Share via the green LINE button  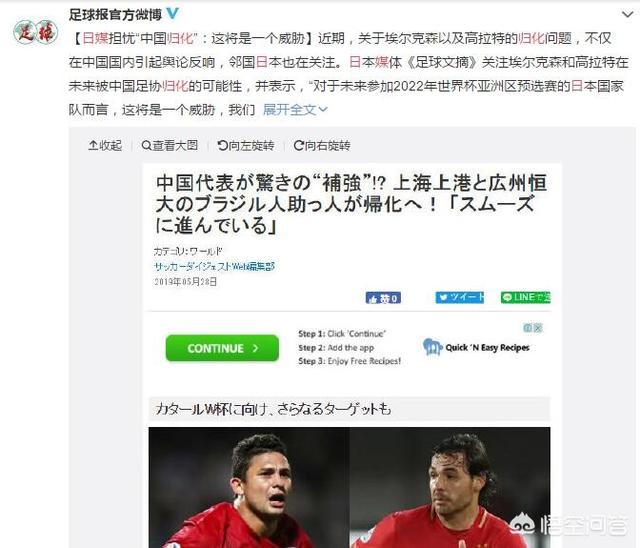[526, 297]
